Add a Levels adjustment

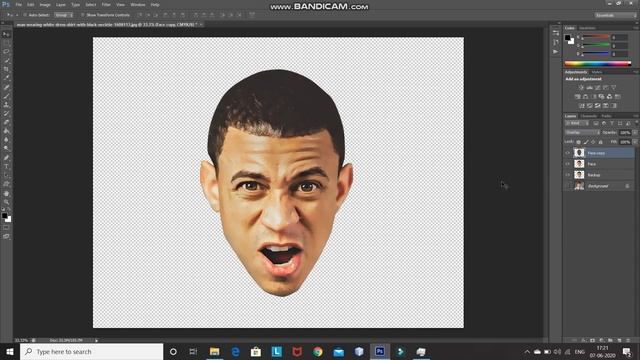tap(589, 87)
